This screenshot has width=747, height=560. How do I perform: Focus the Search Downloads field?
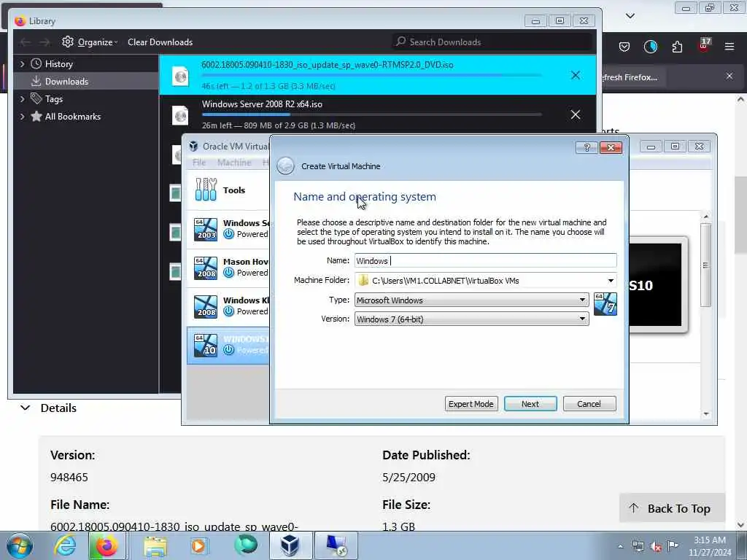(492, 42)
